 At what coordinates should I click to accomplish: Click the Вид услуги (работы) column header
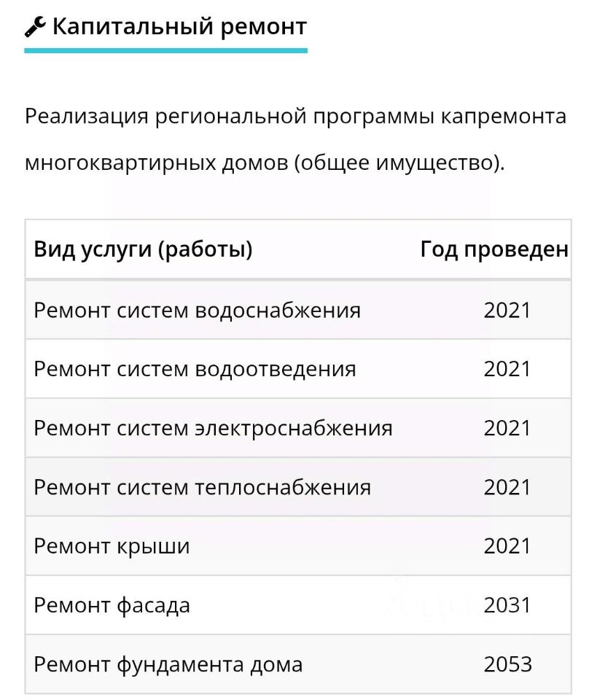pos(143,250)
